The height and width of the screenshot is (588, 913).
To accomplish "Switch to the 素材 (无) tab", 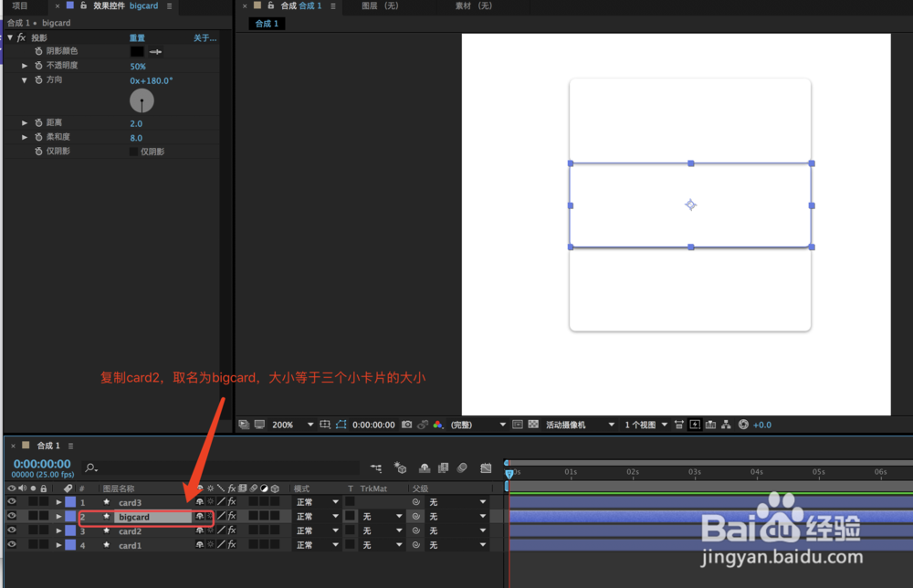I will click(473, 5).
